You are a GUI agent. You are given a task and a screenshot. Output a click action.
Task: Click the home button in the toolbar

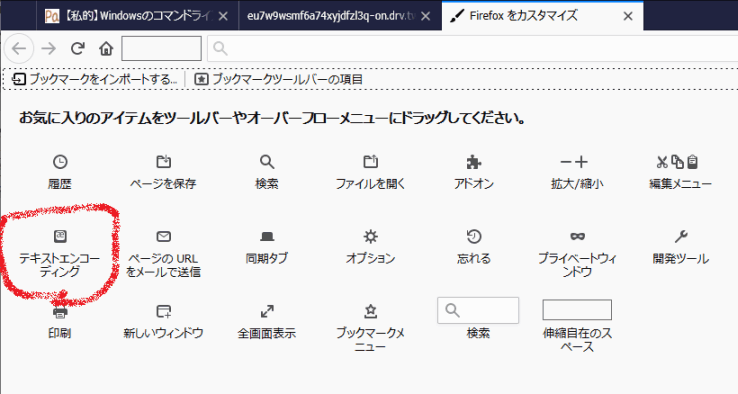pyautogui.click(x=106, y=48)
